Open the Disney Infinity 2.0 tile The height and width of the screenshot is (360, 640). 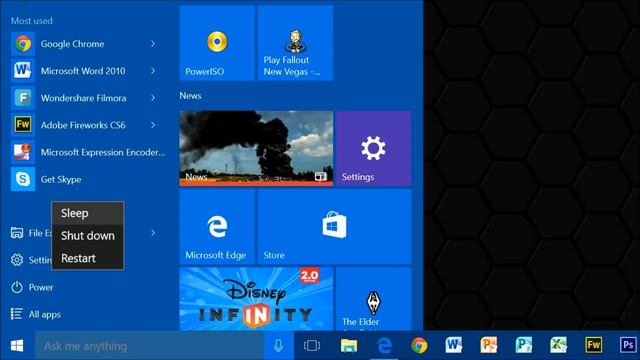click(256, 299)
